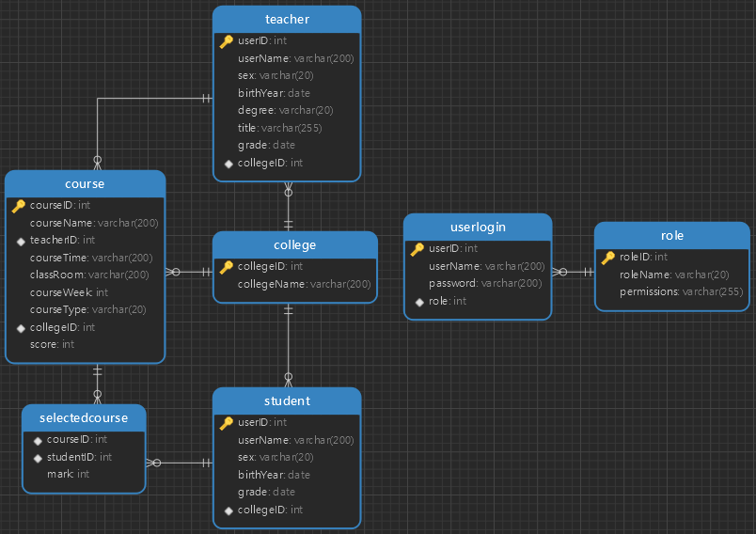Click the score: int field in course

pyautogui.click(x=52, y=344)
